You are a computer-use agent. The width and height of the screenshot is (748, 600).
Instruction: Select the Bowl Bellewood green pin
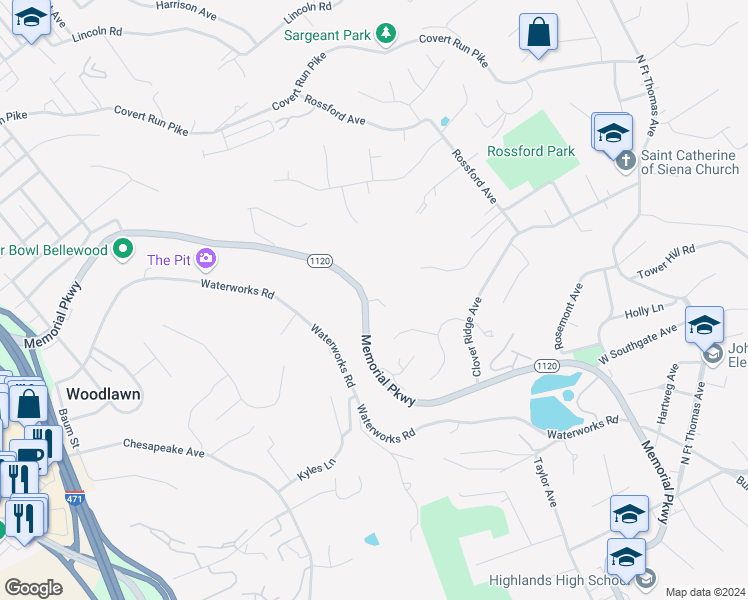123,248
